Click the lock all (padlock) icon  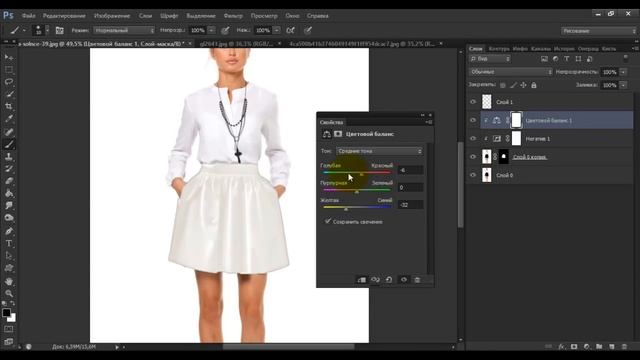[x=533, y=85]
